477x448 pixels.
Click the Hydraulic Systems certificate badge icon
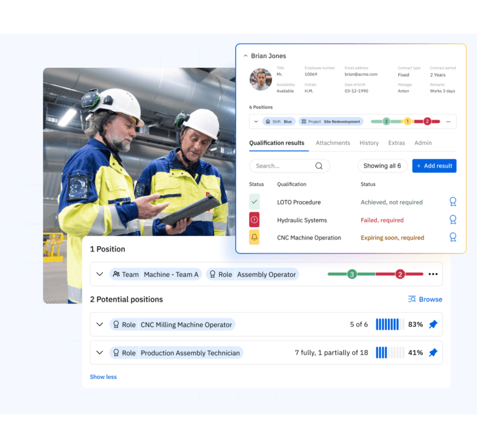click(x=453, y=220)
